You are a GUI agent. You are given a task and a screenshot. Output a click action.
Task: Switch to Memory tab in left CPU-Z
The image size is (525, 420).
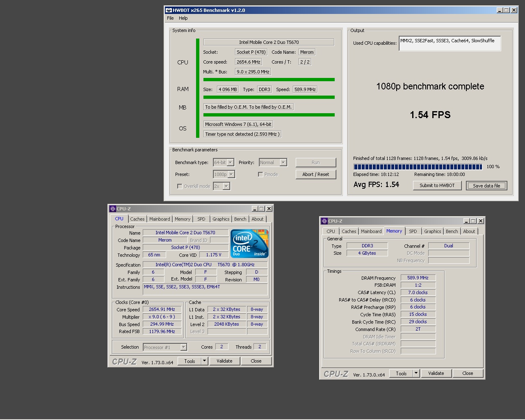[x=183, y=219]
